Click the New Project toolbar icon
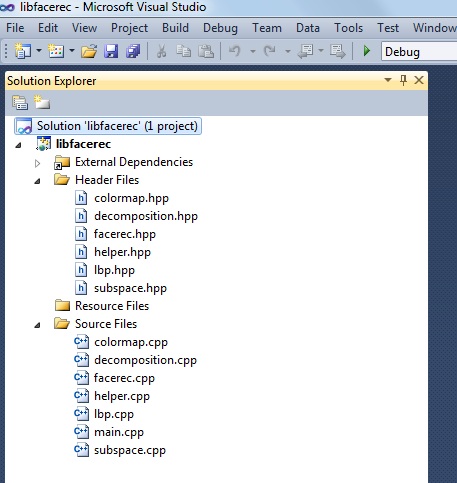 pos(23,51)
